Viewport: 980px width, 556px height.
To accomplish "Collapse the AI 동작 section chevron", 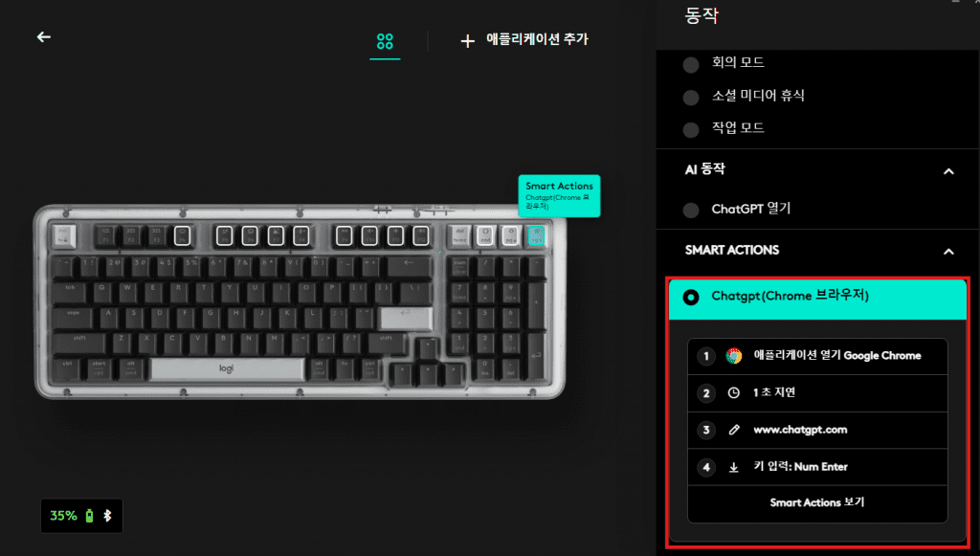I will coord(948,171).
